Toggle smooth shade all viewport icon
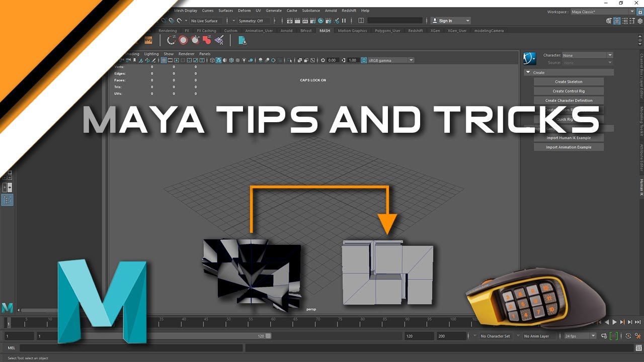This screenshot has height=362, width=644. [x=219, y=60]
